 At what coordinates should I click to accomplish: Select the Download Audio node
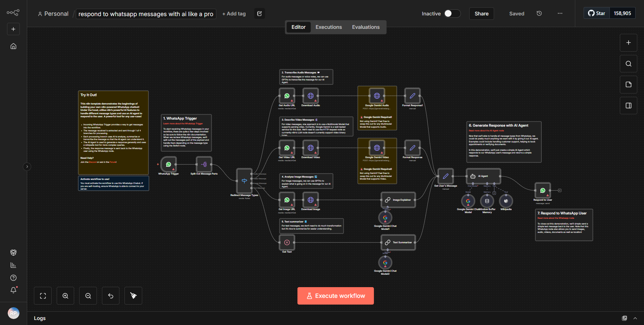(311, 96)
